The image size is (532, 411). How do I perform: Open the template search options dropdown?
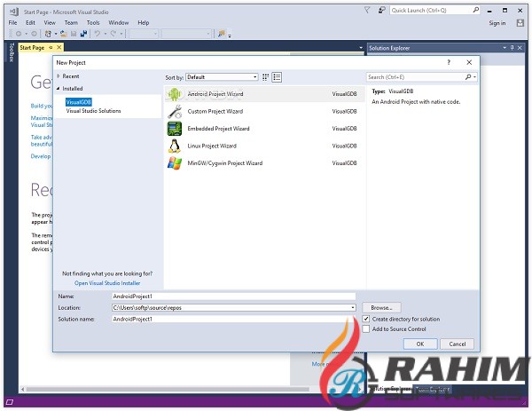[474, 77]
